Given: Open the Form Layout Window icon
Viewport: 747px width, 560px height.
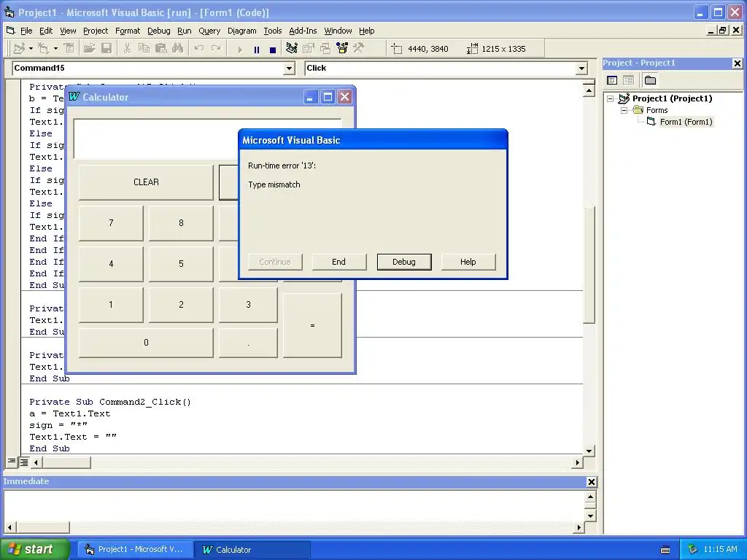Looking at the screenshot, I should point(325,49).
